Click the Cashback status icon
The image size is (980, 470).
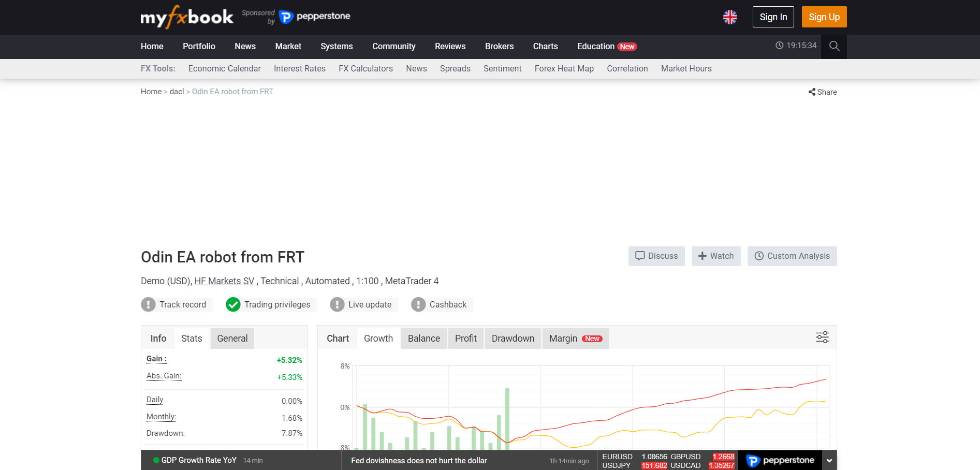pos(418,304)
